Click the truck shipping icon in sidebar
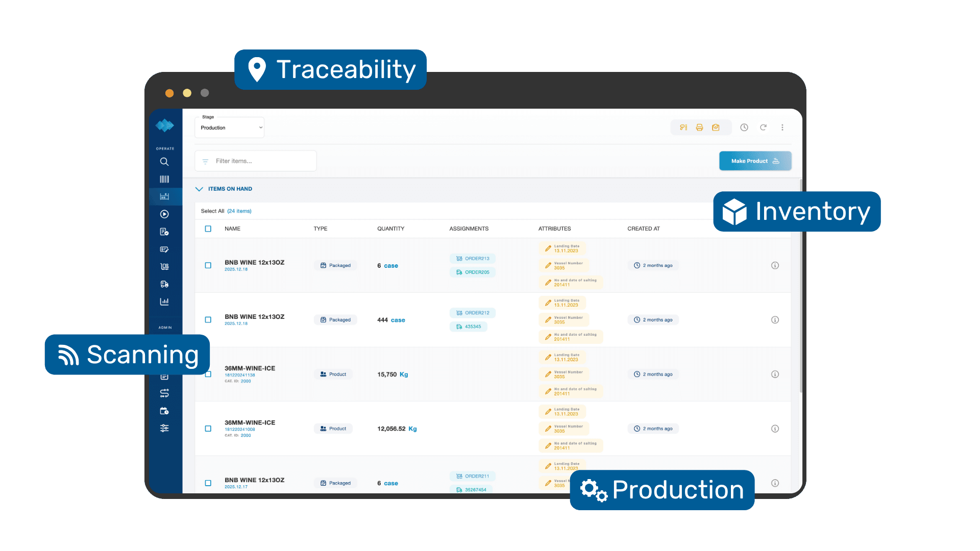Image resolution: width=980 pixels, height=551 pixels. pyautogui.click(x=164, y=284)
